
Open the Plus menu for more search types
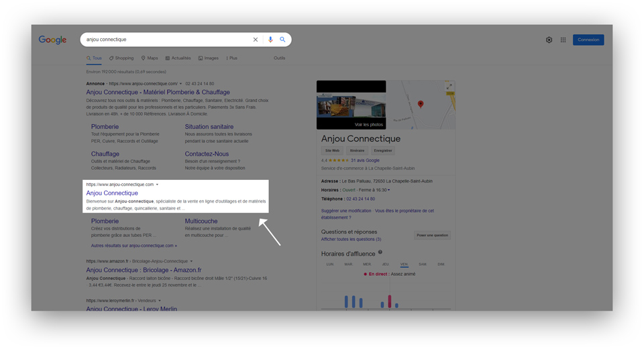(x=231, y=58)
